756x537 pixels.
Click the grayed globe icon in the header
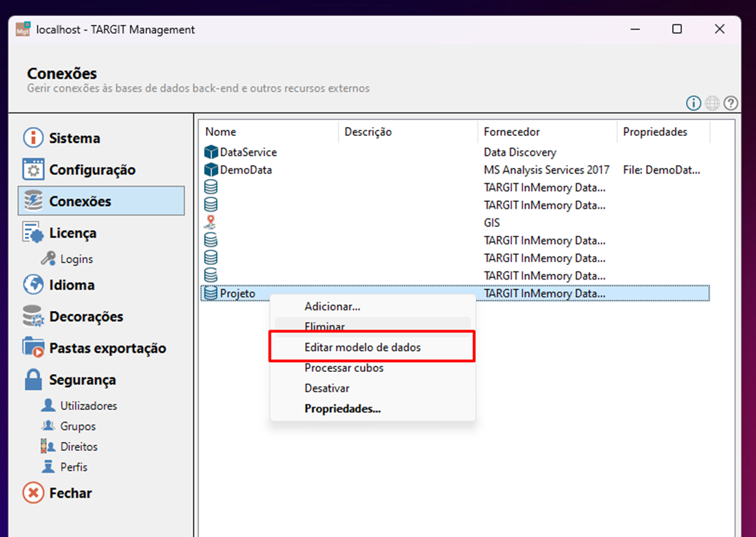pos(712,103)
